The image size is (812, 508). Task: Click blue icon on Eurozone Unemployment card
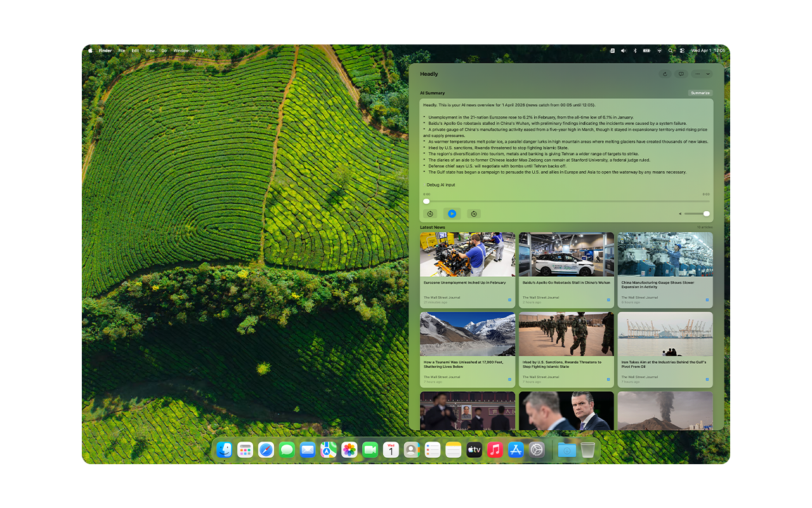pos(509,300)
